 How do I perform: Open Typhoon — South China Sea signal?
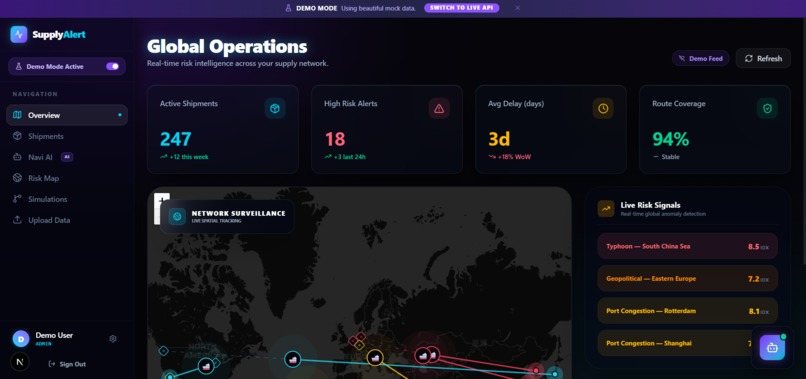click(687, 246)
